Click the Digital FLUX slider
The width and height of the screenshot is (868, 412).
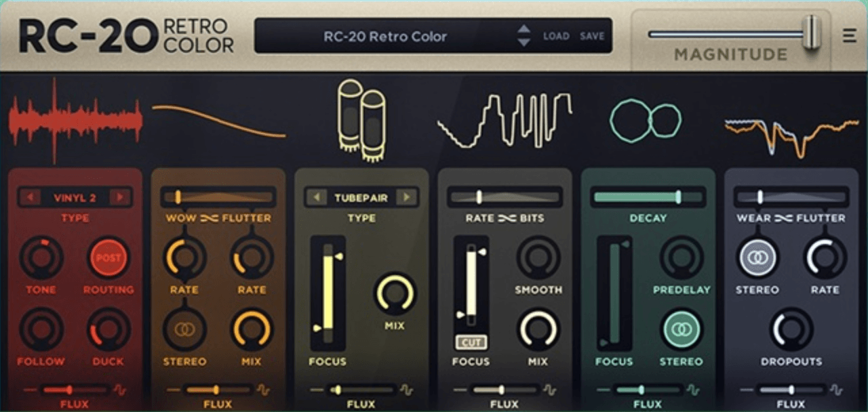tap(505, 390)
